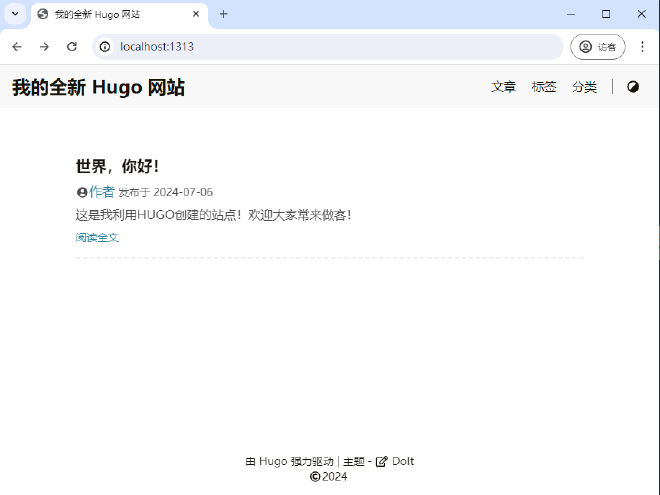Close the 我的全新 Hugo 网站 tab
This screenshot has height=495, width=660.
click(196, 14)
